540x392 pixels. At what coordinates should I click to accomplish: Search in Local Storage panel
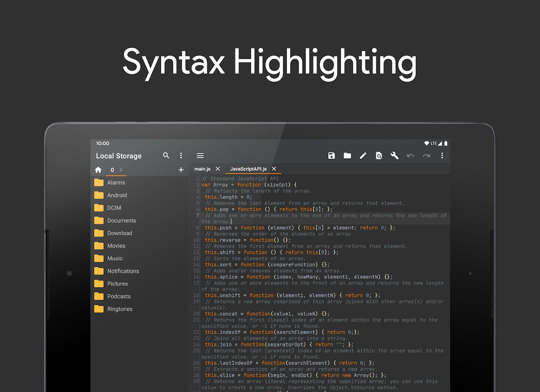(166, 155)
